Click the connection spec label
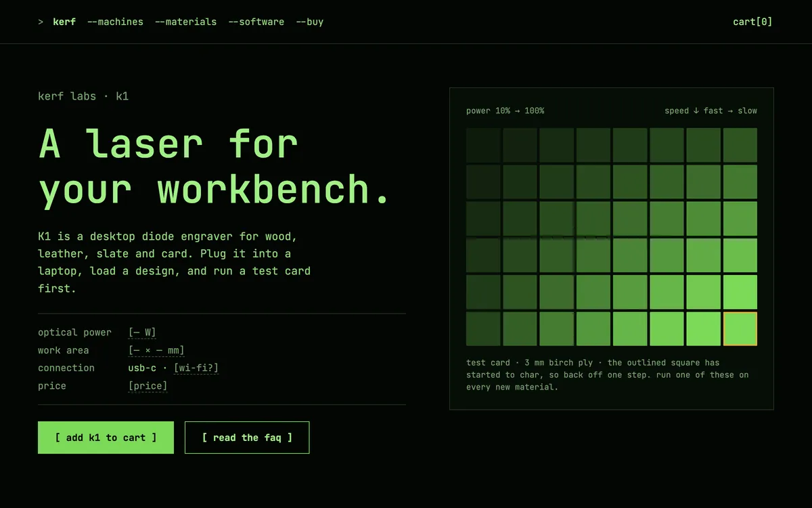The width and height of the screenshot is (812, 508). (x=66, y=368)
